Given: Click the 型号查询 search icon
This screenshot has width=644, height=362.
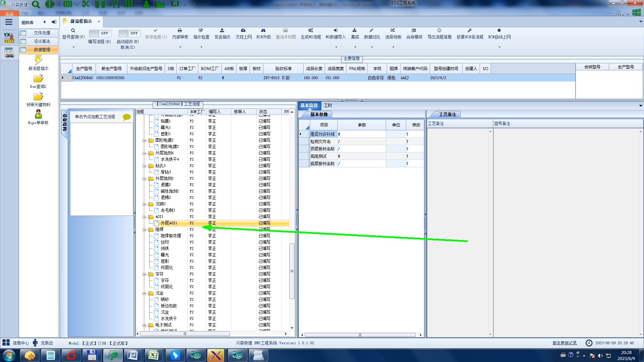Looking at the screenshot, I should [x=73, y=31].
